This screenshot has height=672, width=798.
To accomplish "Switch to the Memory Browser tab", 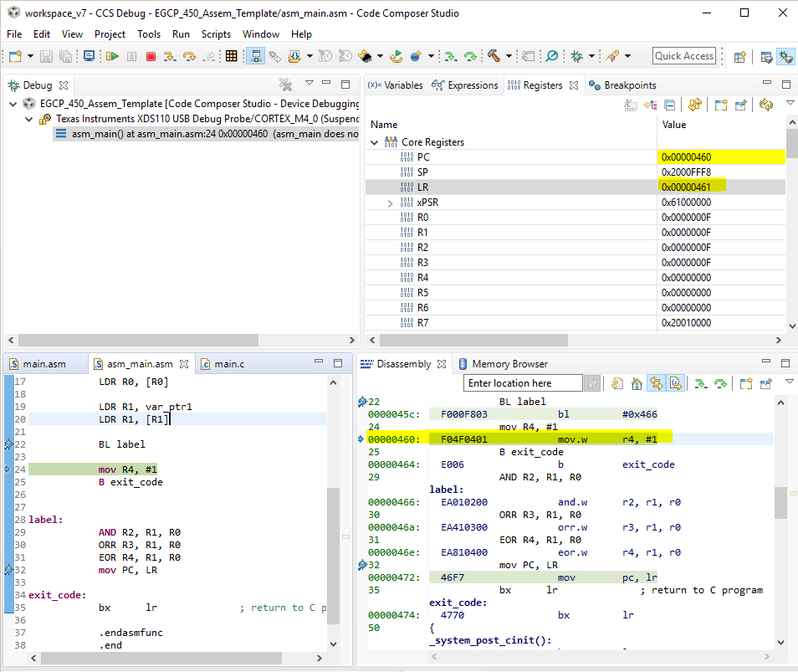I will point(509,364).
